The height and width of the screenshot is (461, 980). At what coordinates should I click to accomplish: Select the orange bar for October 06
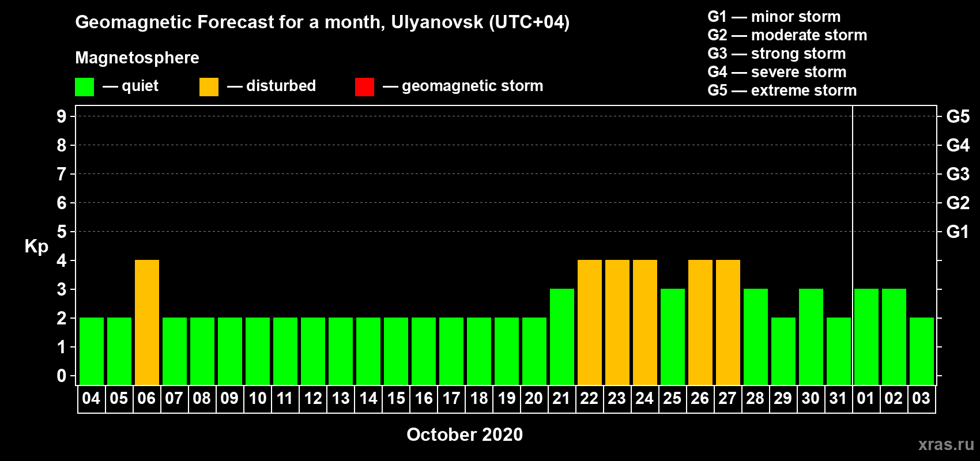147,322
